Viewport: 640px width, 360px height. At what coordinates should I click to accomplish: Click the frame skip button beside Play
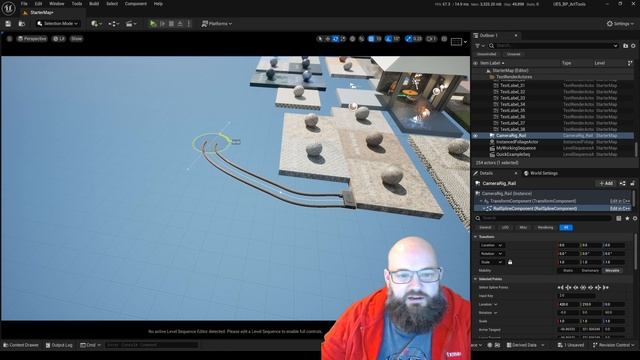[x=162, y=24]
